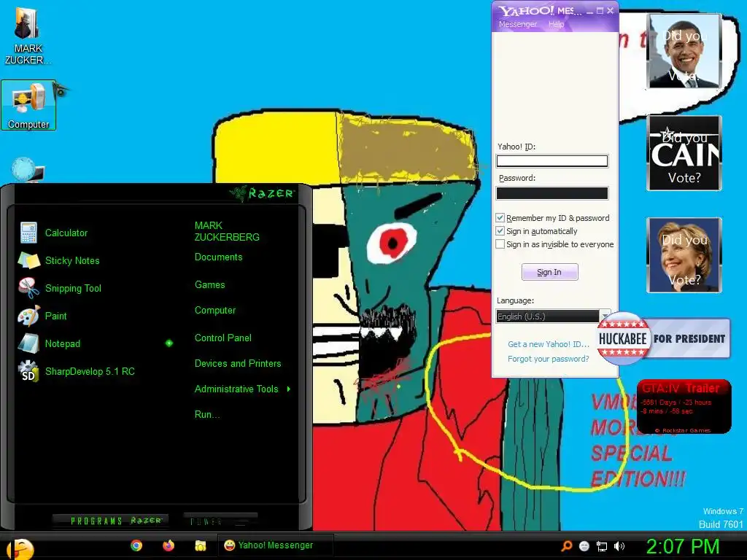Screen dimensions: 747x560
Task: Expand Administrative Tools submenu arrow
Action: [289, 389]
